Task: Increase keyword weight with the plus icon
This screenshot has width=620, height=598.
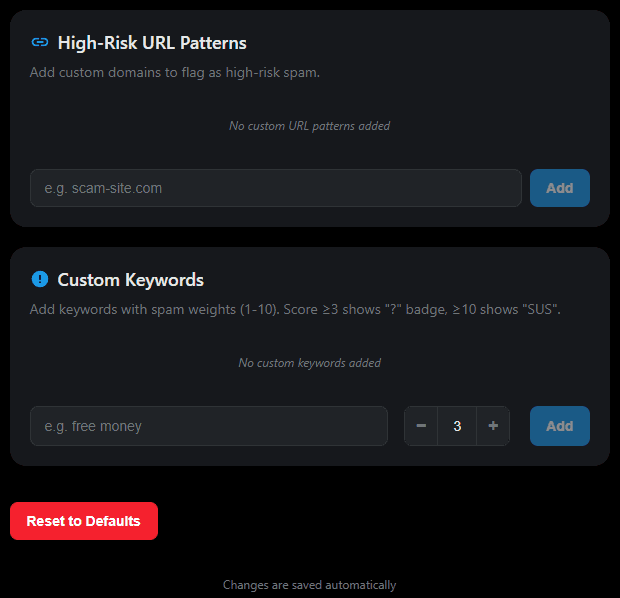Action: pyautogui.click(x=493, y=426)
